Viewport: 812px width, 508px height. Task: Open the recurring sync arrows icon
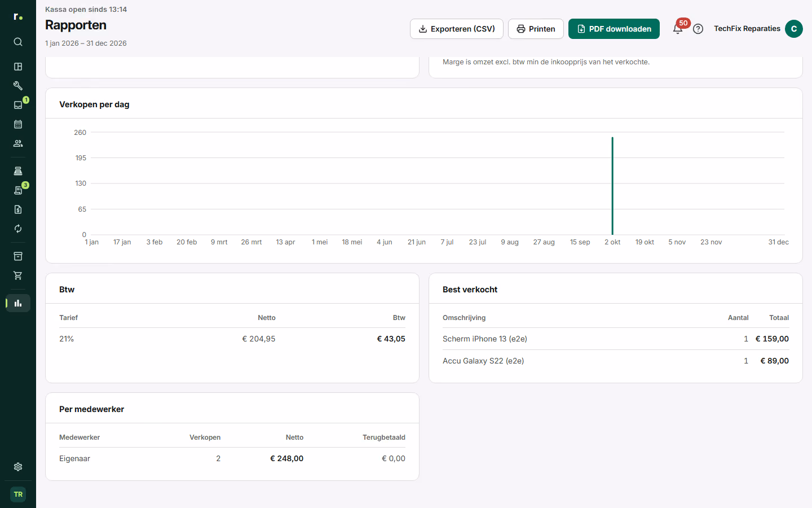pyautogui.click(x=18, y=229)
